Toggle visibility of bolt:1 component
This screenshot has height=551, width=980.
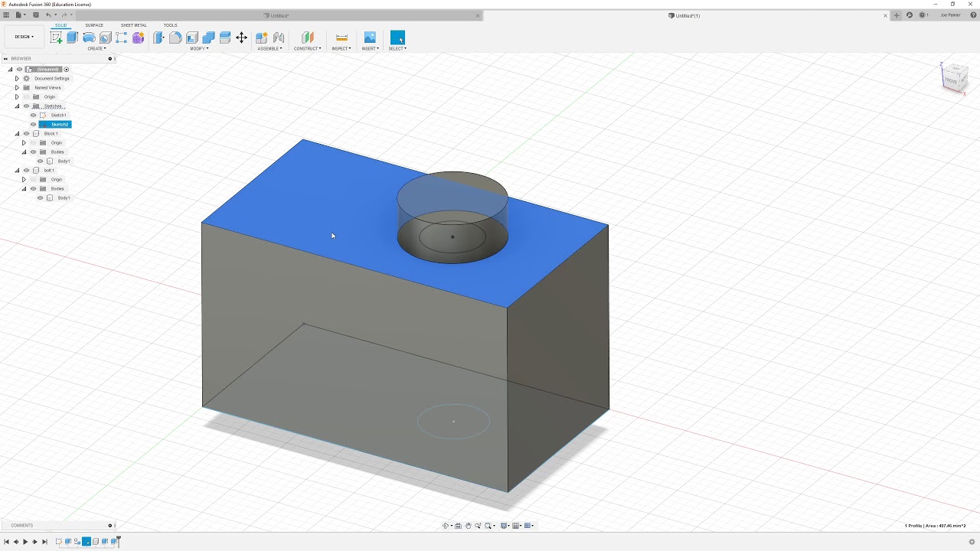tap(26, 171)
